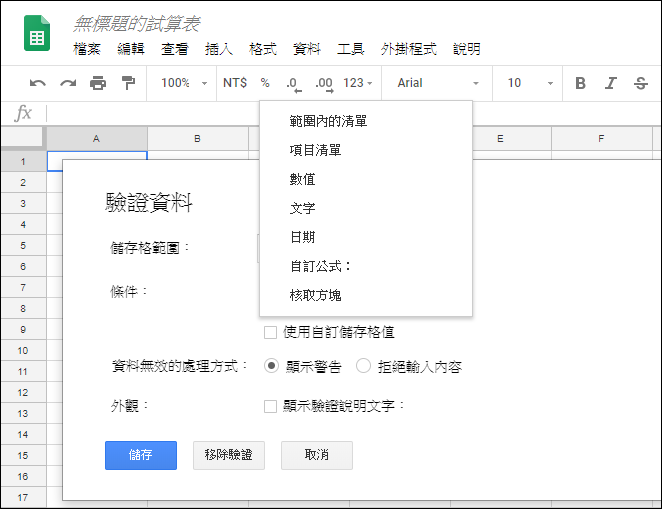Screen dimensions: 662x509
Task: Enable 顯示驗證說明文字 checkbox
Action: point(270,406)
